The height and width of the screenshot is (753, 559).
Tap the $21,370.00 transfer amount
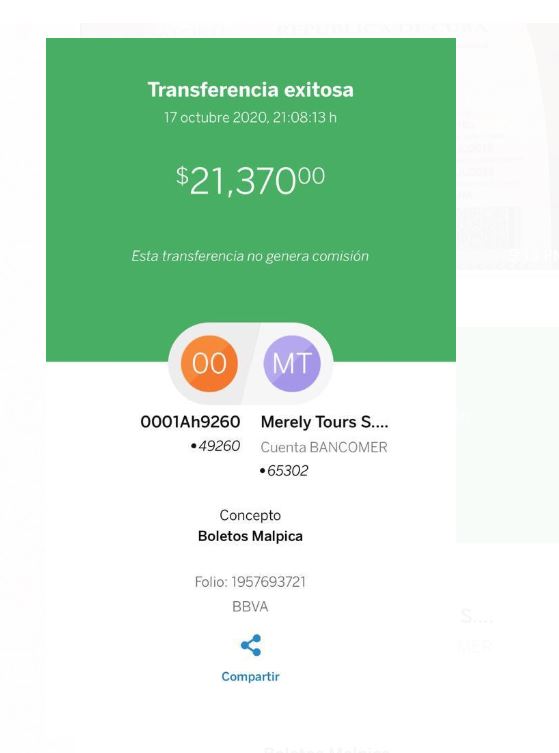(x=250, y=181)
